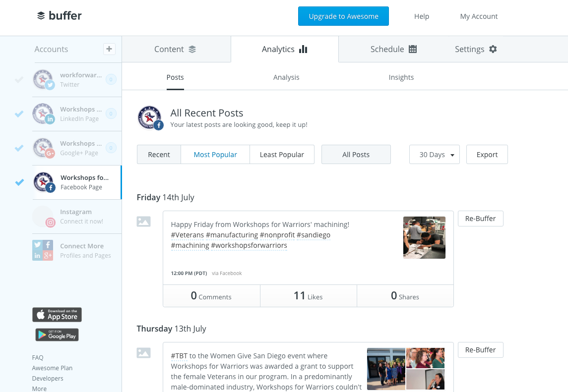Click Upgrade to Awesome button

click(x=343, y=16)
